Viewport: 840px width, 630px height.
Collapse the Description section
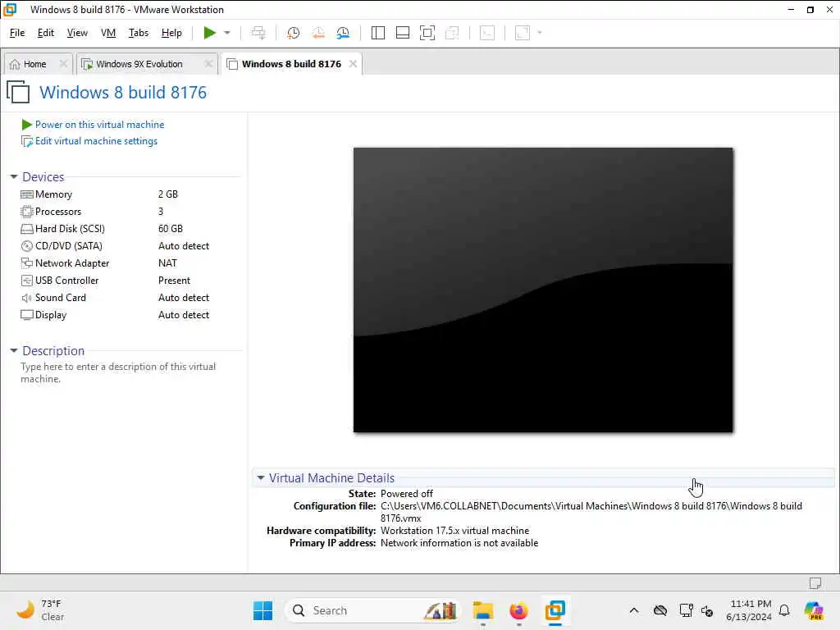(14, 350)
